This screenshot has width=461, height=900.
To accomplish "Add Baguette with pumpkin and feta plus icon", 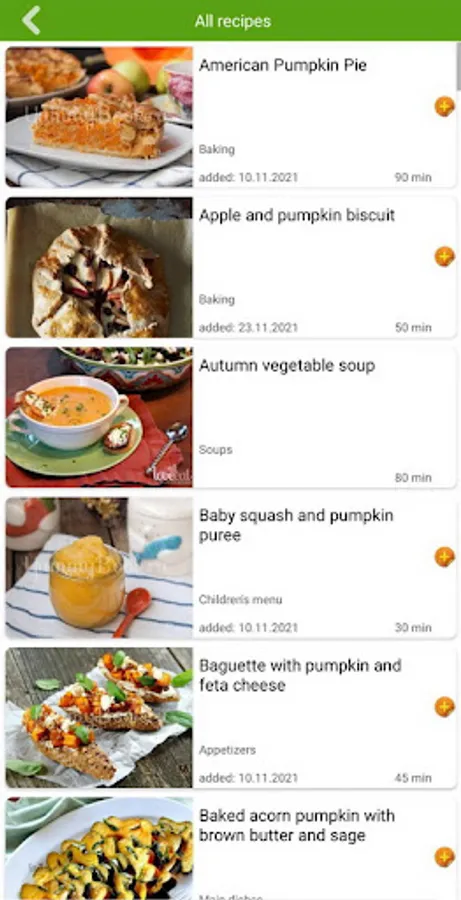I will (444, 707).
